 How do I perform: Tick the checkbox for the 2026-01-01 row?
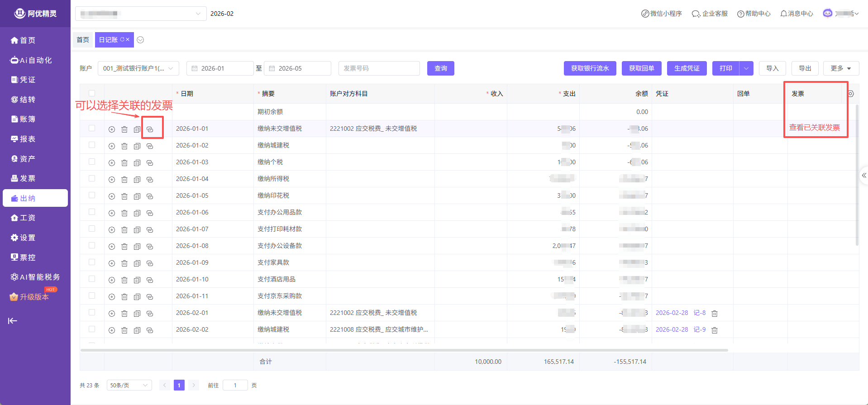(x=92, y=128)
